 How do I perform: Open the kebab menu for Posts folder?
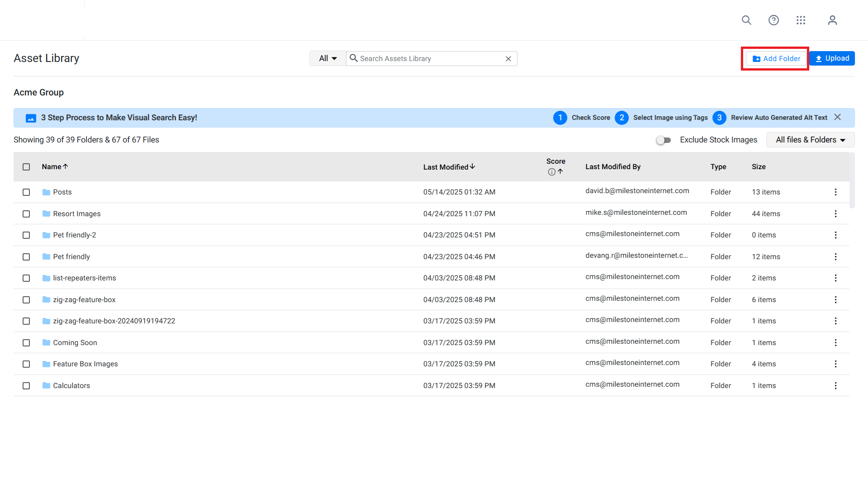(835, 192)
